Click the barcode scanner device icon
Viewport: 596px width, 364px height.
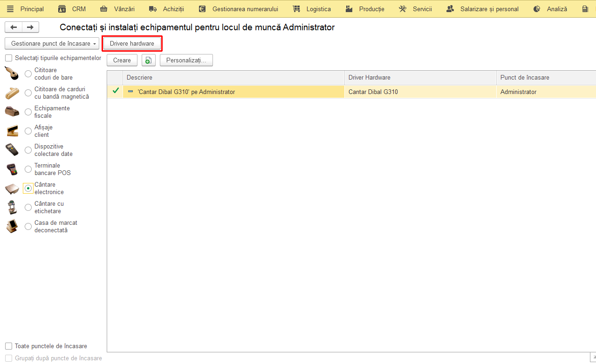tap(12, 74)
